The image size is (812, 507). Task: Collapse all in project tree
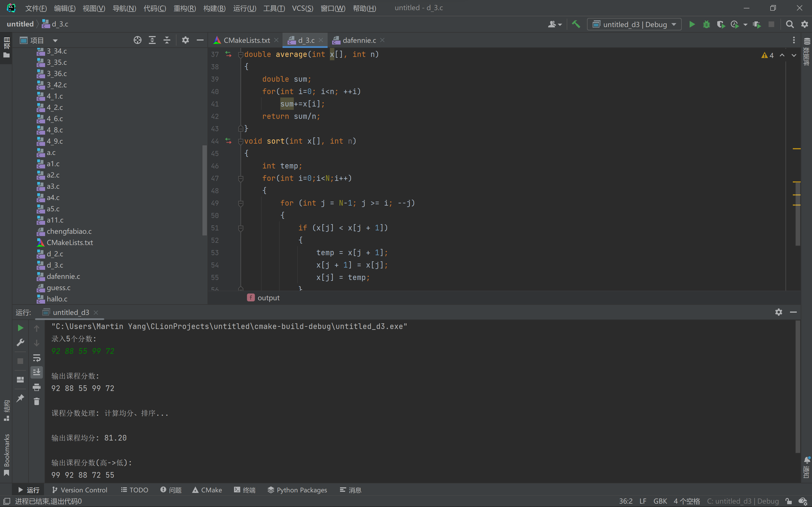click(x=167, y=40)
